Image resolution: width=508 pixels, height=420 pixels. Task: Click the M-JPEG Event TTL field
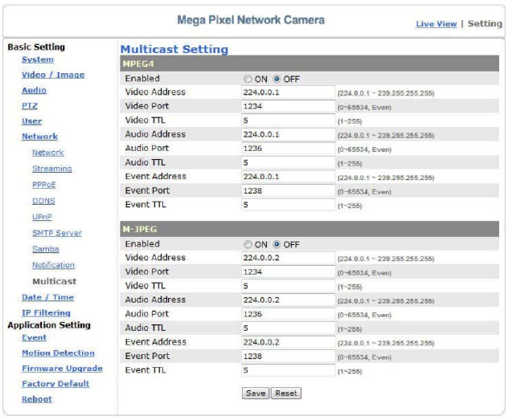[288, 369]
